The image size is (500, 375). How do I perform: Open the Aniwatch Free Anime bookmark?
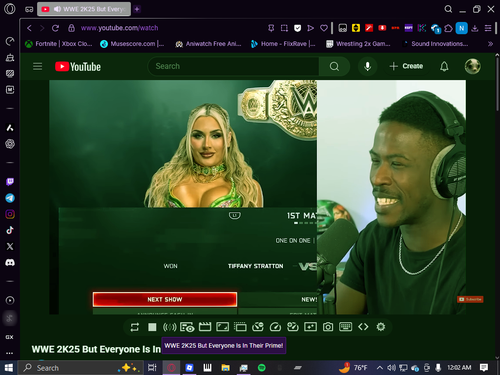208,44
